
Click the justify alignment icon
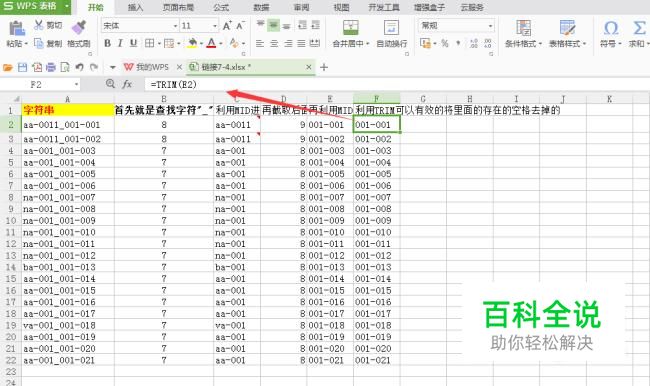point(301,43)
